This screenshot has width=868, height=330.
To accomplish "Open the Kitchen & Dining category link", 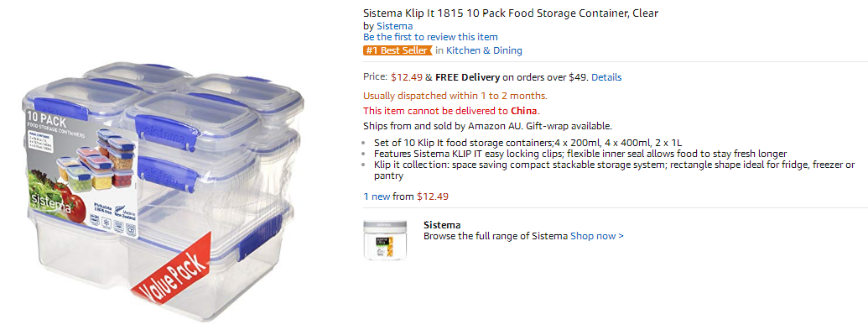I will click(x=484, y=50).
